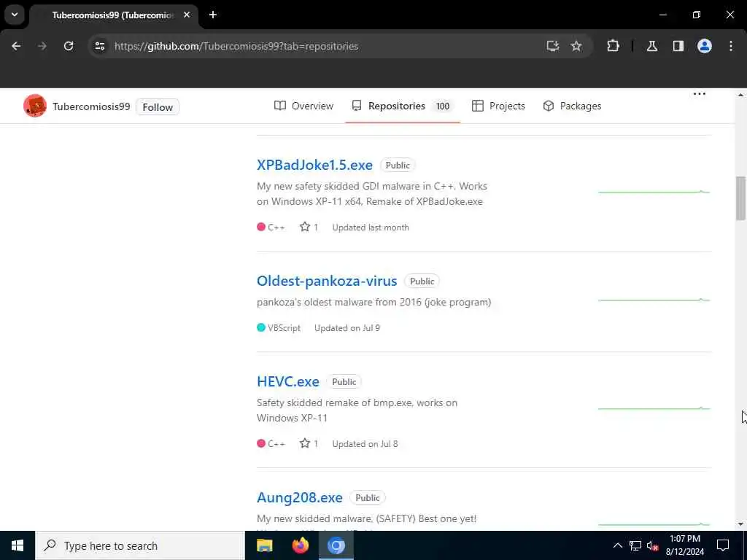747x560 pixels.
Task: Click the taskbar search box
Action: (x=140, y=545)
